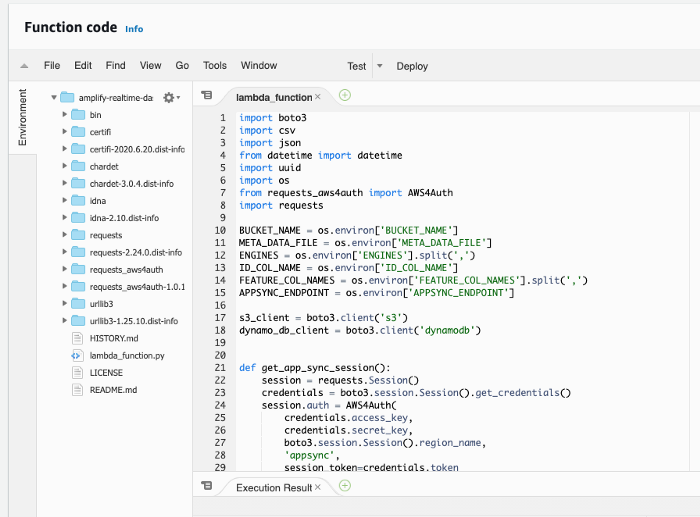Image resolution: width=700 pixels, height=517 pixels.
Task: Open the LICENSE file
Action: [106, 373]
